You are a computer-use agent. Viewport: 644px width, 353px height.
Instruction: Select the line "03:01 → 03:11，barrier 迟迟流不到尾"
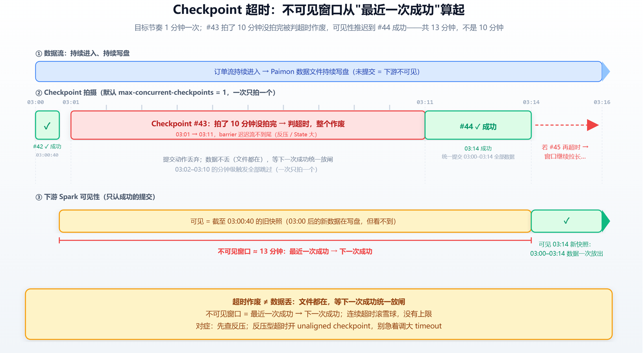point(246,134)
